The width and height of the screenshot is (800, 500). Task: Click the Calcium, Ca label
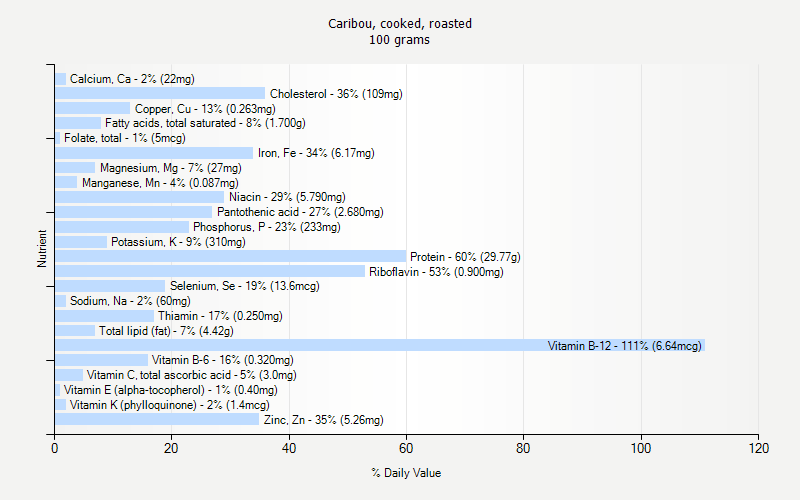click(132, 79)
